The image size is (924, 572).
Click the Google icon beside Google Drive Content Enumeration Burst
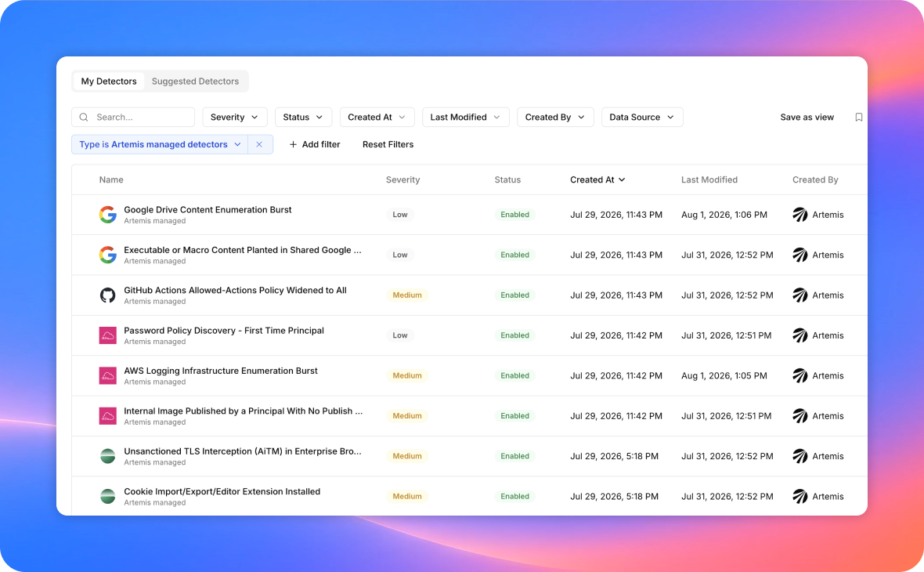tap(107, 215)
